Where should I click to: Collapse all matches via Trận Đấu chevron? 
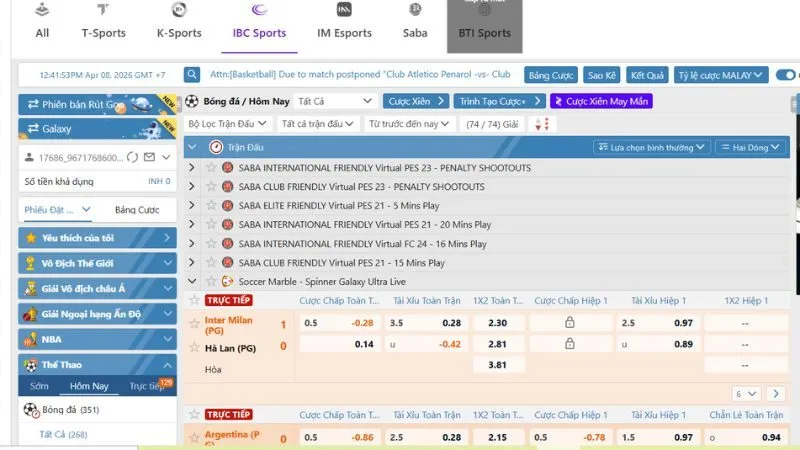(192, 147)
